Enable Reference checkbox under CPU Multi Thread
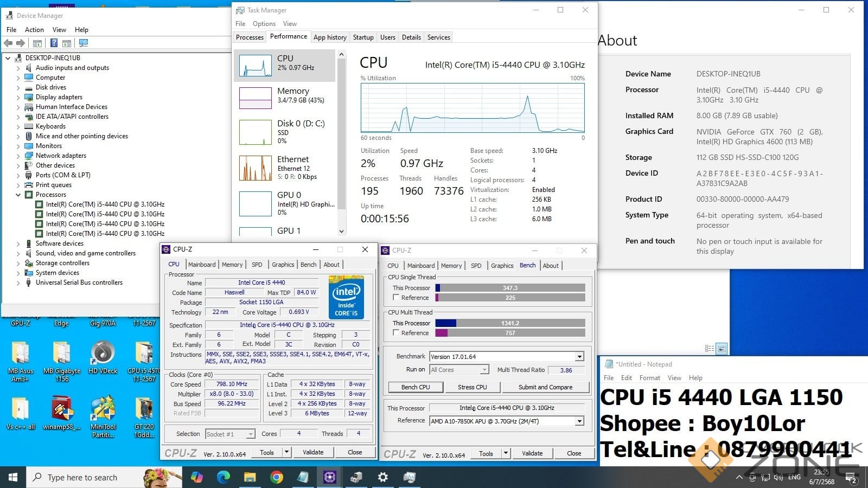Image resolution: width=868 pixels, height=488 pixels. click(396, 333)
